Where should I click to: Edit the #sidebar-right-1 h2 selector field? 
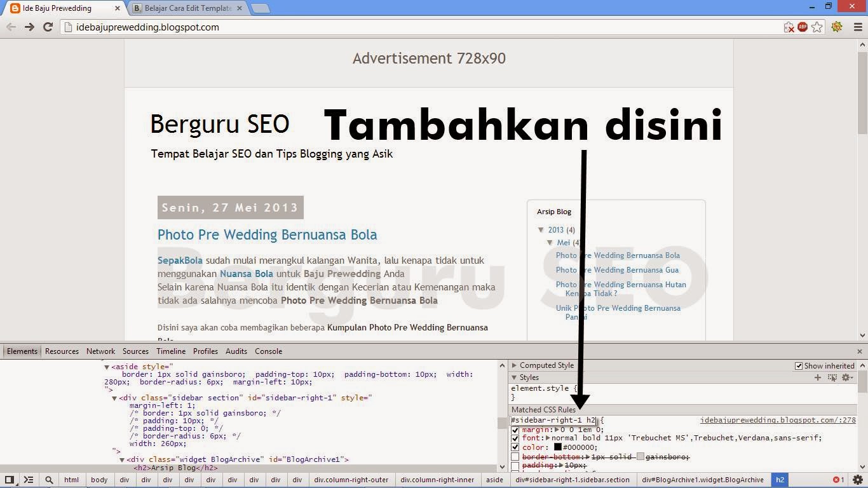click(553, 421)
